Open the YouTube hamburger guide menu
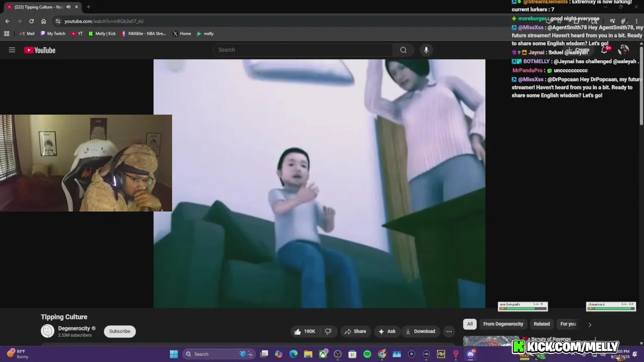Image resolution: width=644 pixels, height=362 pixels. click(12, 50)
